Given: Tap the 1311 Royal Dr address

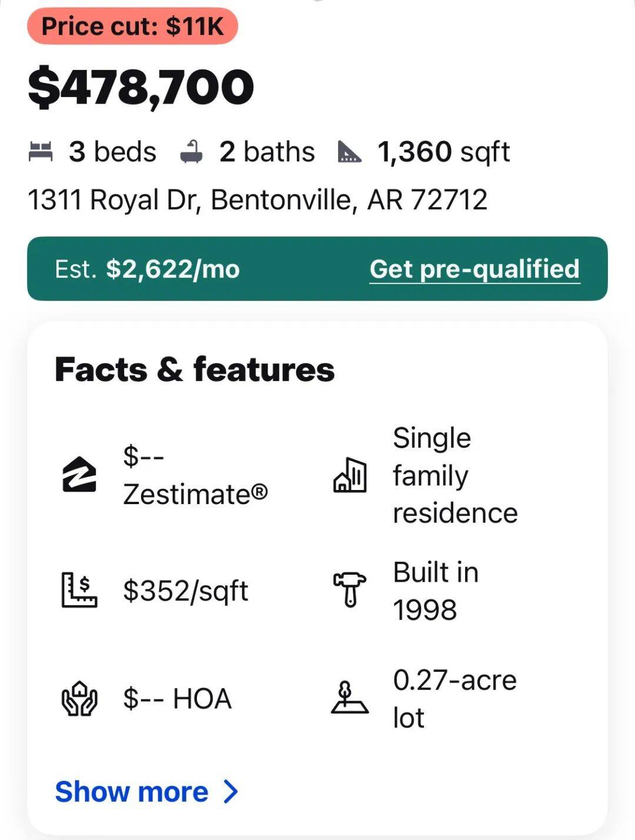Looking at the screenshot, I should point(258,200).
